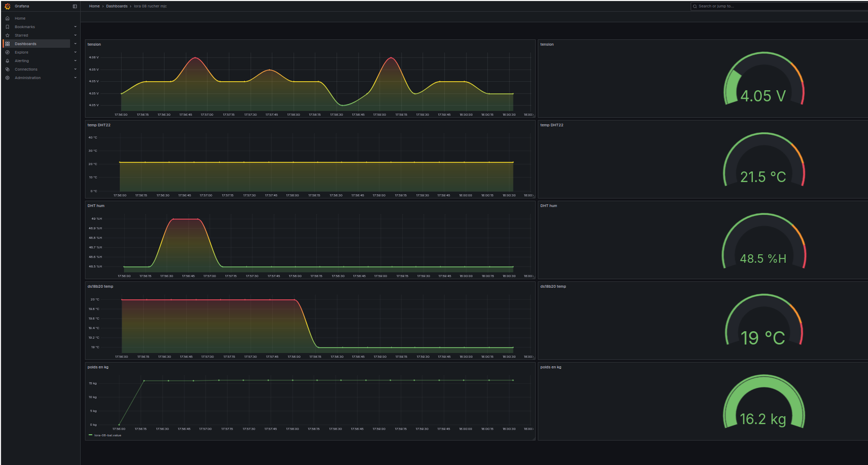Click the Starred star icon
The height and width of the screenshot is (465, 868).
point(7,36)
